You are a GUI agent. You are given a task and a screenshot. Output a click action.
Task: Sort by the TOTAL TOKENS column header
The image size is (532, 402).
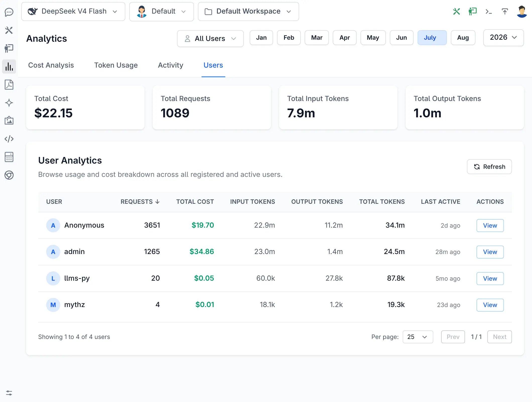pos(382,202)
